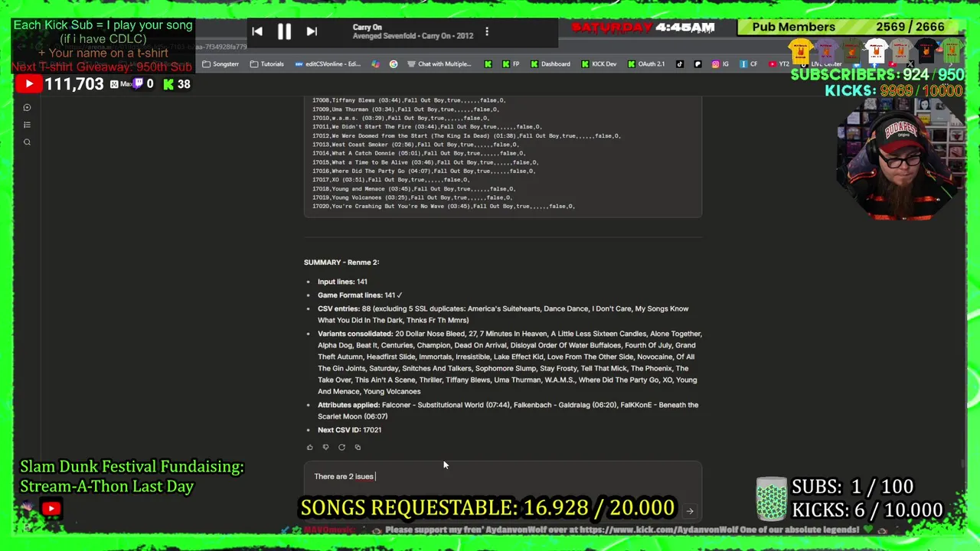Image resolution: width=980 pixels, height=551 pixels.
Task: Skip to next track in media player
Action: click(x=312, y=31)
